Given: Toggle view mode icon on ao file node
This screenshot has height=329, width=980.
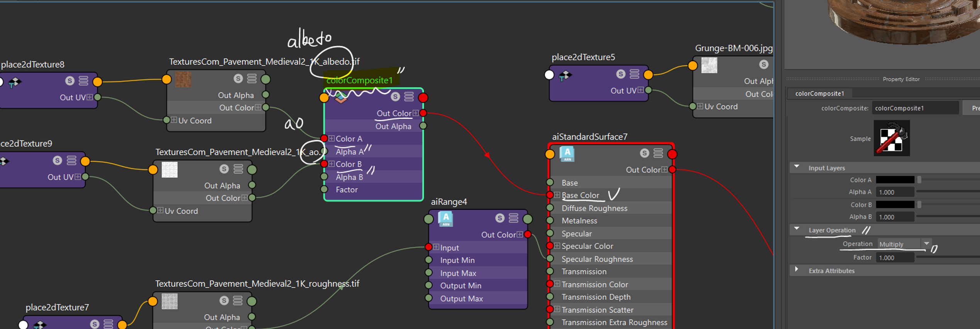Looking at the screenshot, I should coord(238,169).
